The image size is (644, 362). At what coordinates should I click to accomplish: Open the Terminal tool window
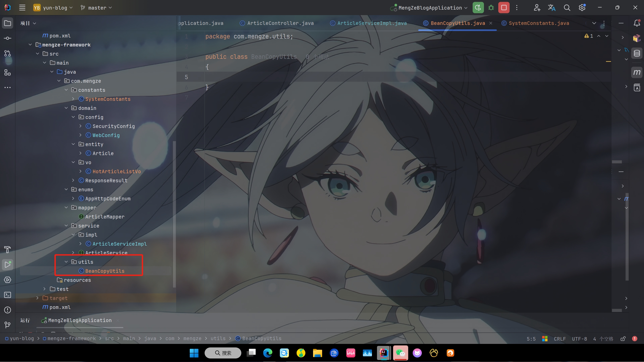point(8,295)
